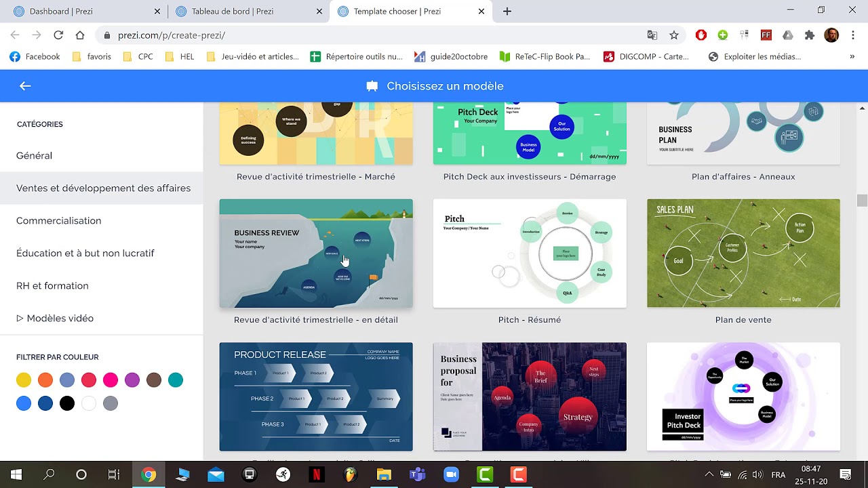
Task: Select the Commercialisation category
Action: point(59,220)
